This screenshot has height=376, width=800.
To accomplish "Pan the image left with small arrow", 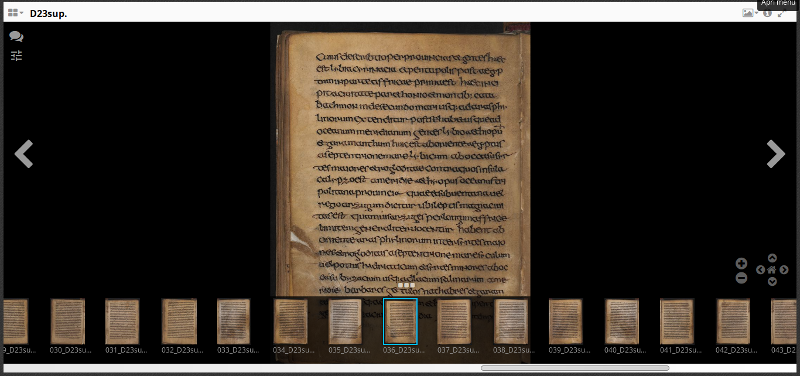I will [x=760, y=269].
